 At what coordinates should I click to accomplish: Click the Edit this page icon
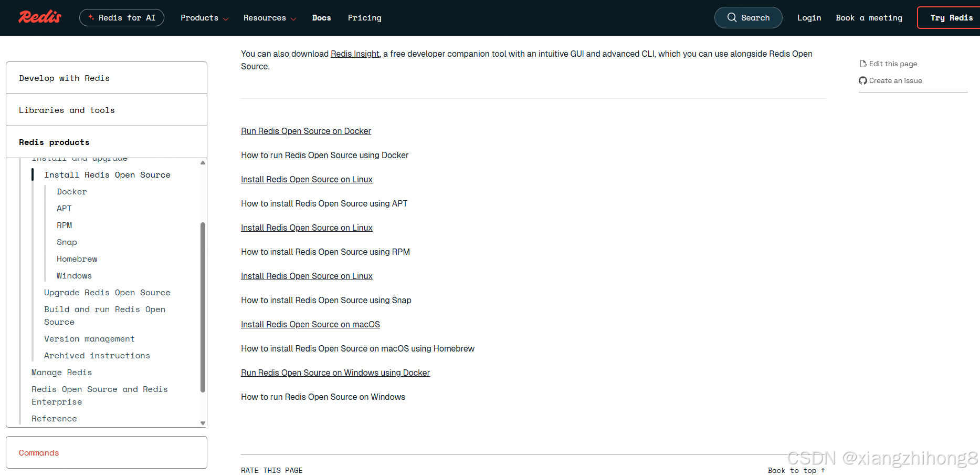(x=863, y=64)
